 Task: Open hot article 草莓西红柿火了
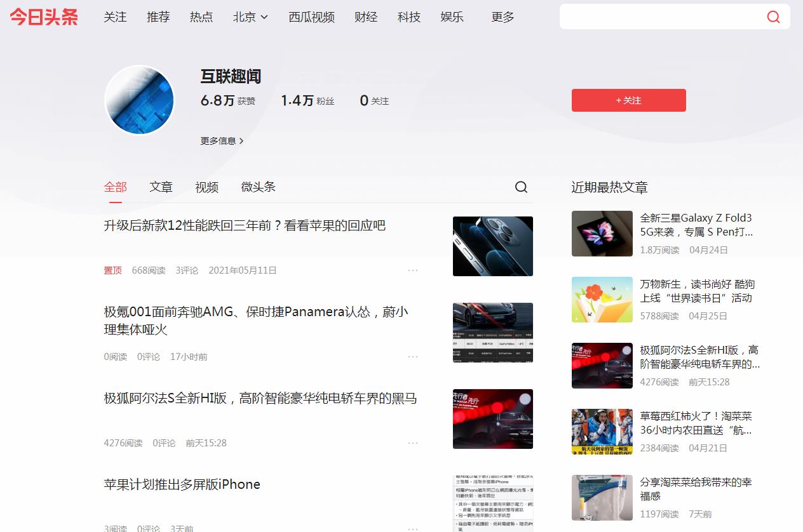(696, 423)
